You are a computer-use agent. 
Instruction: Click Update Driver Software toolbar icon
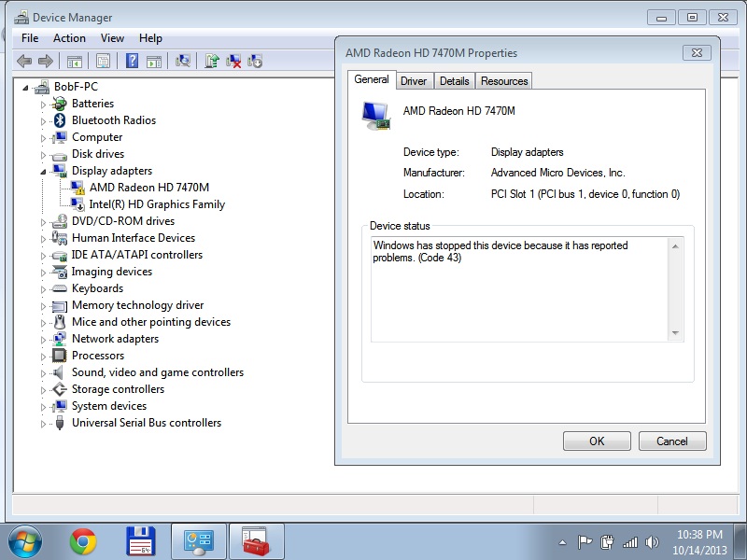212,61
